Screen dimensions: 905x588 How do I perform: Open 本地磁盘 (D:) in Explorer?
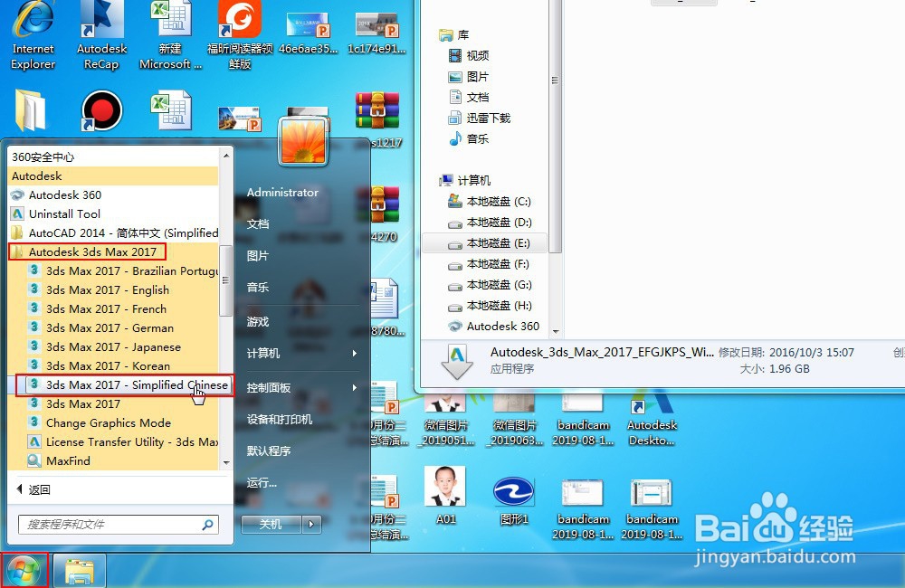[x=490, y=223]
